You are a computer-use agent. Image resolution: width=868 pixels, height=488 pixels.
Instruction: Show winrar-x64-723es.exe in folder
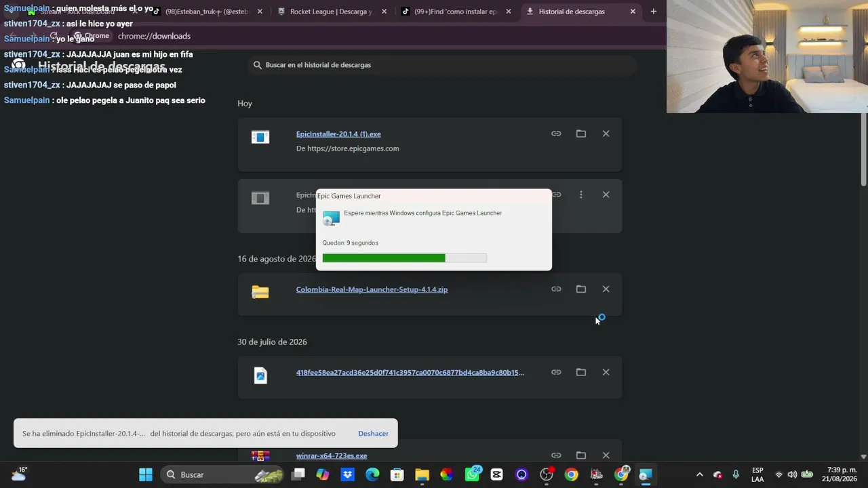coord(581,455)
